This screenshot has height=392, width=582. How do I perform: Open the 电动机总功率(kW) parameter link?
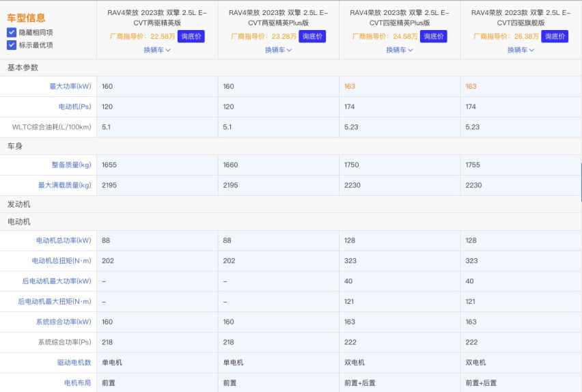(x=64, y=240)
